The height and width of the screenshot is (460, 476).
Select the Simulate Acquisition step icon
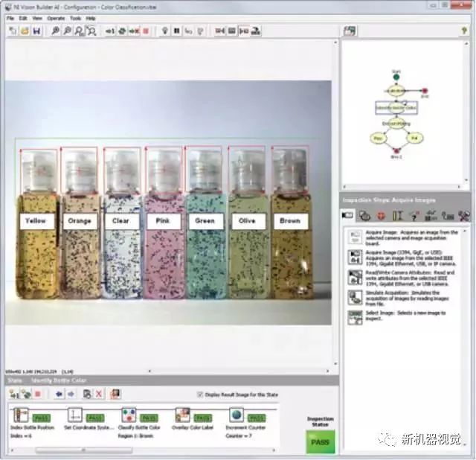click(x=355, y=296)
